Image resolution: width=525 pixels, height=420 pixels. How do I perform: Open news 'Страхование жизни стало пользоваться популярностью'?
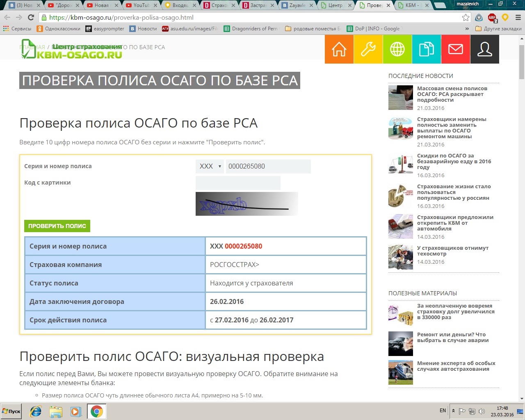454,192
